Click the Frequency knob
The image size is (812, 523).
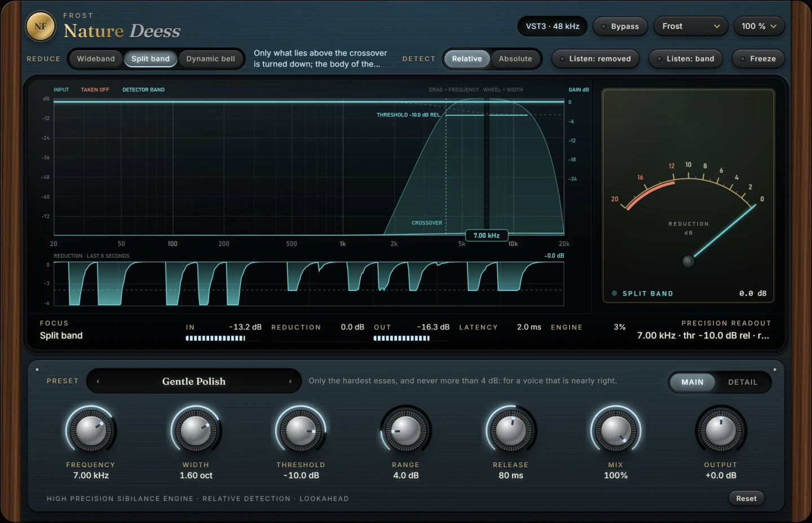(91, 431)
